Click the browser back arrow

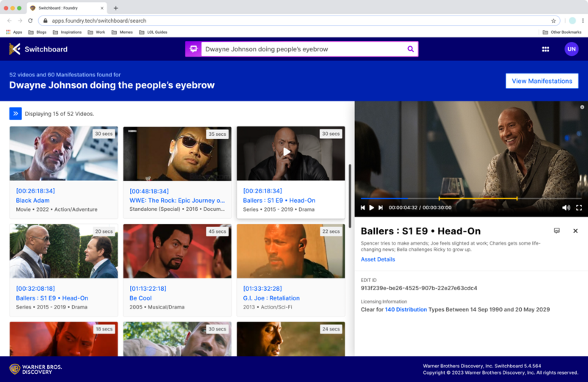[x=10, y=21]
